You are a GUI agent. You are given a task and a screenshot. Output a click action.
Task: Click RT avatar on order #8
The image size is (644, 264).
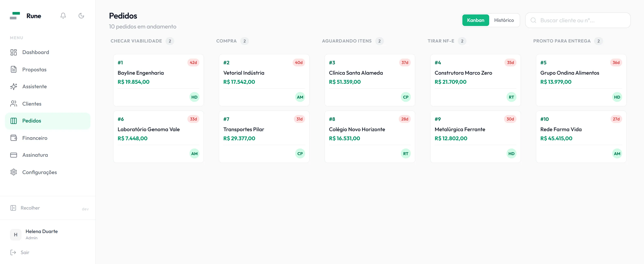[406, 154]
